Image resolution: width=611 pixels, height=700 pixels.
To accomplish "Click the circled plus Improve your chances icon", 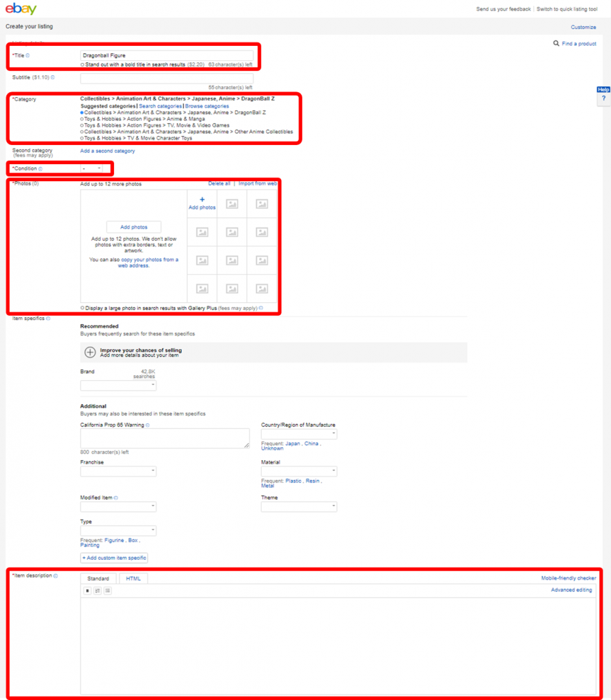I will coord(90,352).
